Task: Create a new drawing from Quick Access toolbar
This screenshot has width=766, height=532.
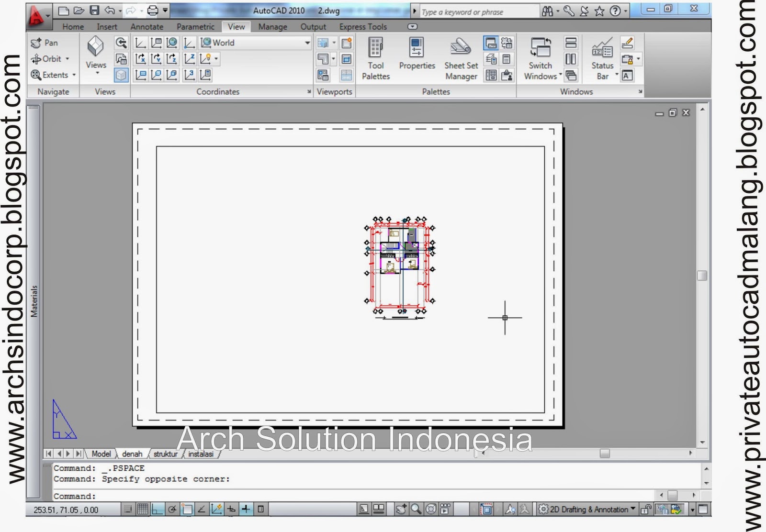Action: (x=64, y=10)
